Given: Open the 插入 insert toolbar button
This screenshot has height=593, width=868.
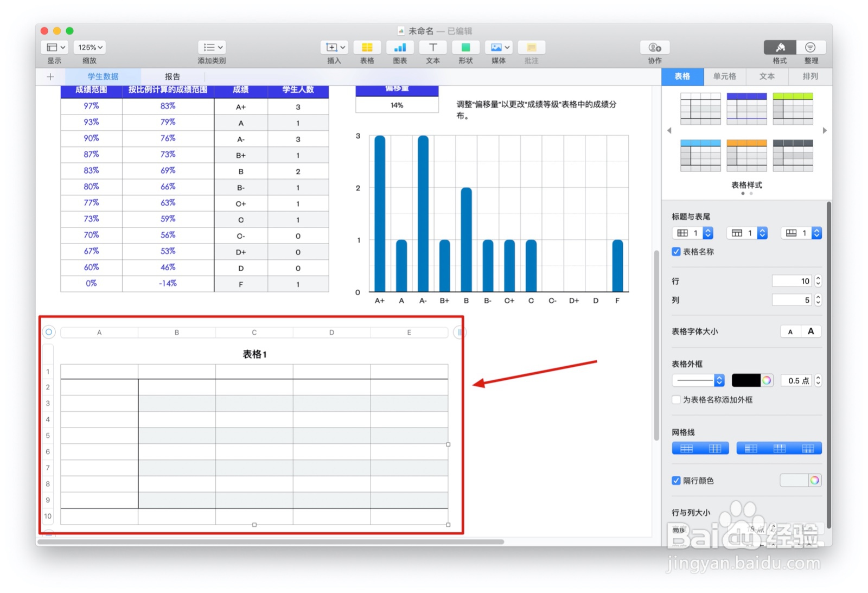Looking at the screenshot, I should tap(334, 48).
